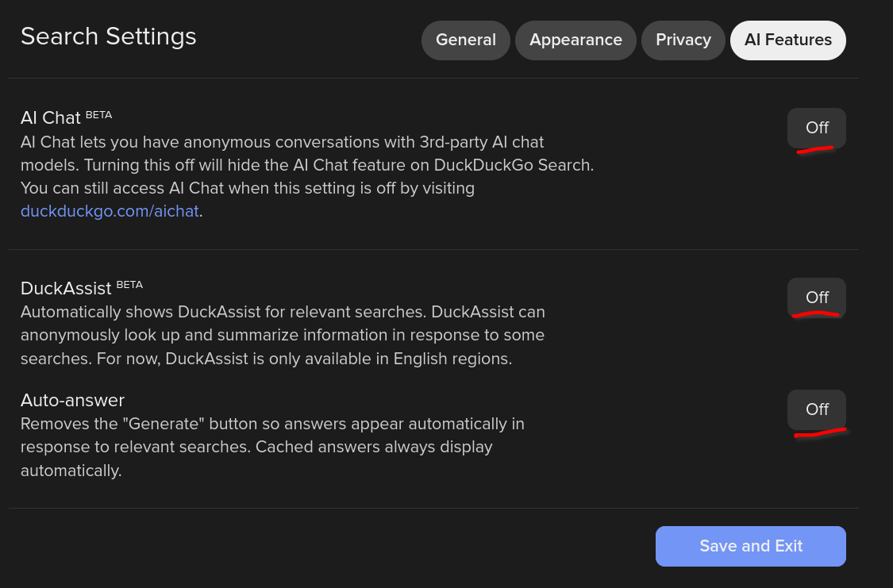
Task: Click the DuckAssist setting title
Action: point(66,289)
